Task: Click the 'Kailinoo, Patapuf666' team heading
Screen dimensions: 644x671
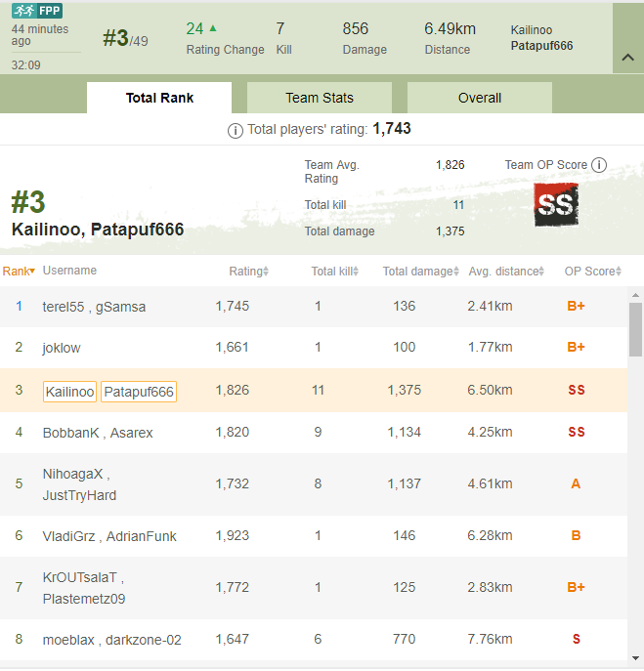Action: point(98,230)
